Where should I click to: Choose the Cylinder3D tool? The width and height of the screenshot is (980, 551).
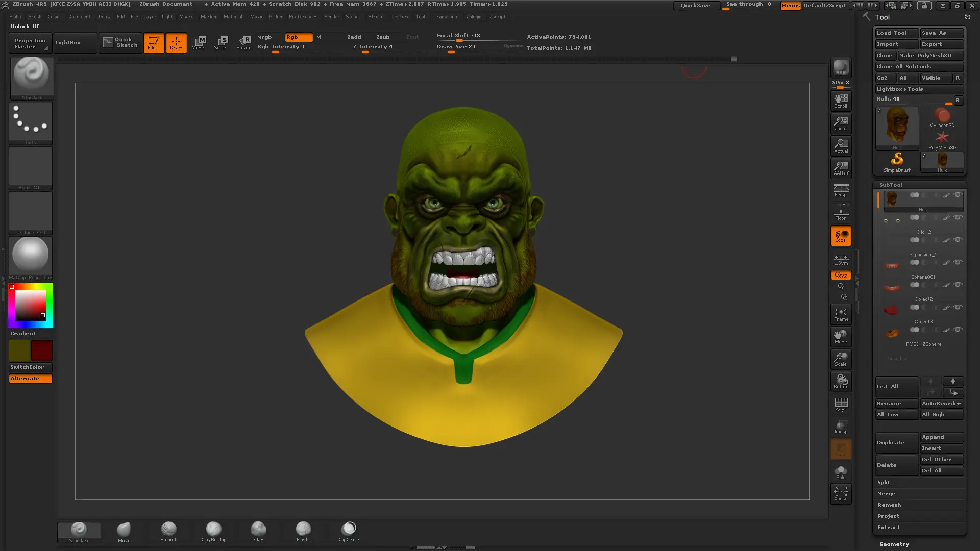[x=942, y=117]
